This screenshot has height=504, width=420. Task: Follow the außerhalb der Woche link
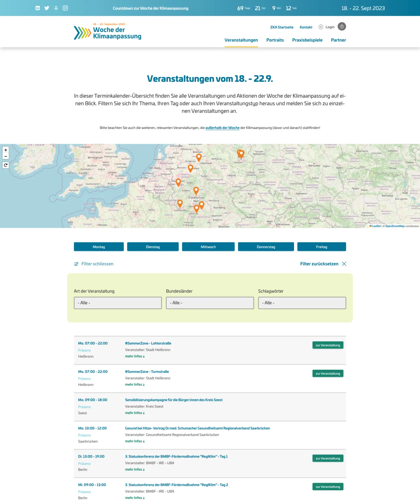(x=222, y=128)
